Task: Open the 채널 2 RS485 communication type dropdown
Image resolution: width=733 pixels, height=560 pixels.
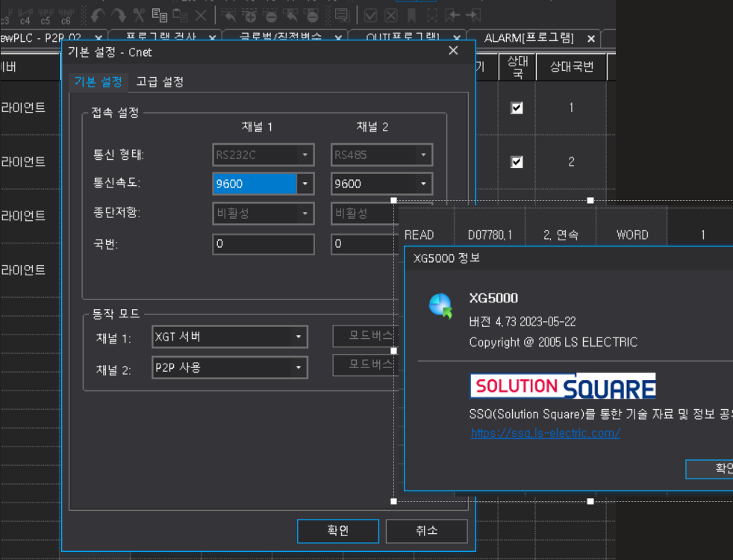Action: tap(423, 155)
